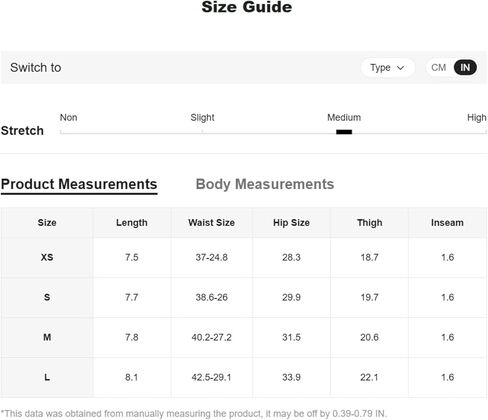This screenshot has height=420, width=488.
Task: Select the IN unit toggle
Action: pos(465,68)
